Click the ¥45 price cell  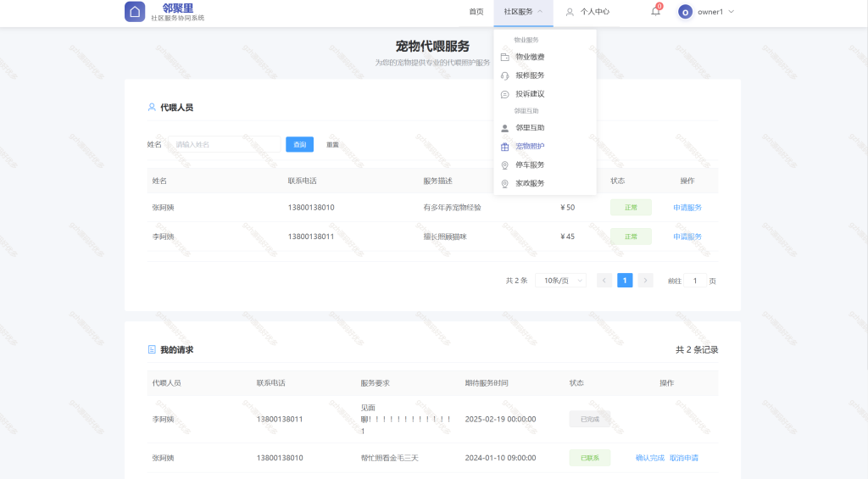567,237
